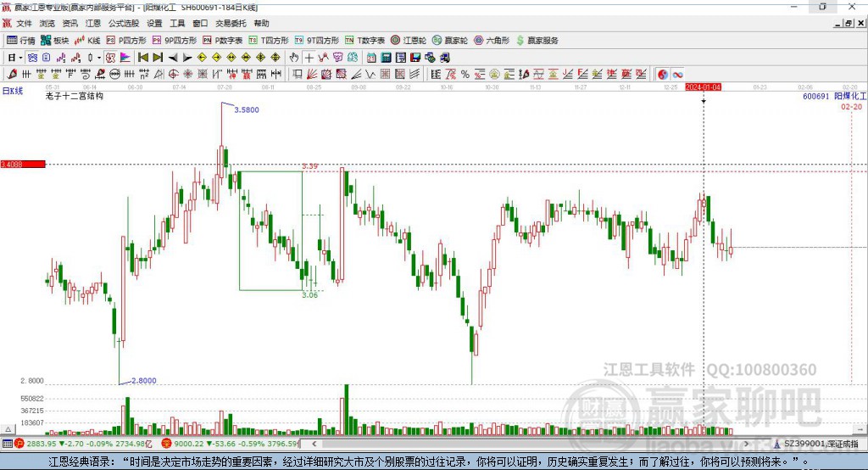Click the percent % retracement tool
The image size is (868, 470).
point(465,75)
